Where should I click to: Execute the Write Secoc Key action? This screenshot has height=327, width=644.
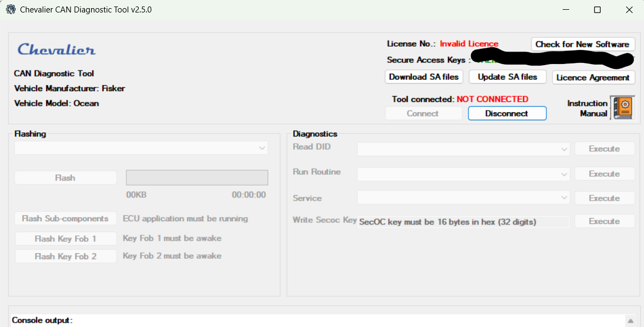[x=604, y=221]
